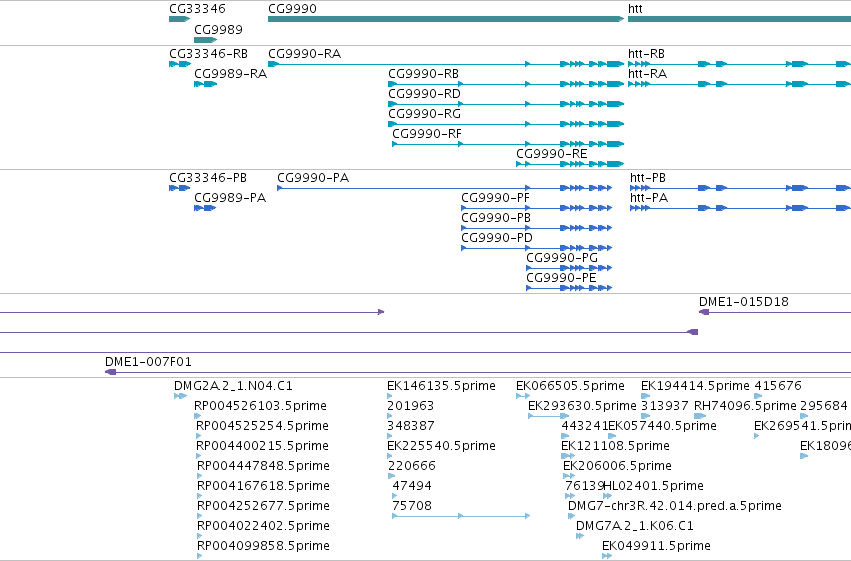The image size is (851, 561).
Task: Select EST EK057440.5prime
Action: pos(663,426)
